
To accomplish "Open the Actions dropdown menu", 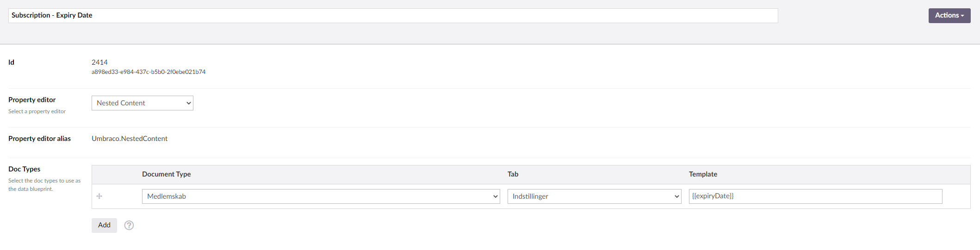I will pyautogui.click(x=949, y=15).
